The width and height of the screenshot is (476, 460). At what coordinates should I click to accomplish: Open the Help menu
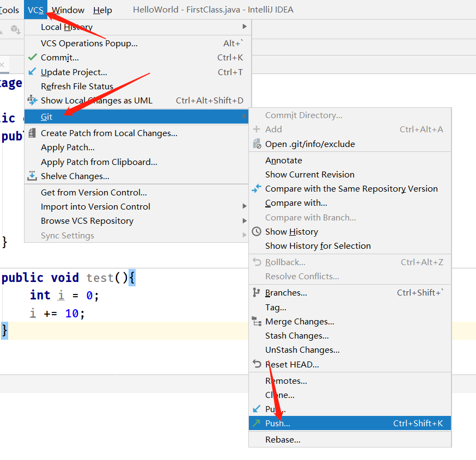tap(102, 10)
